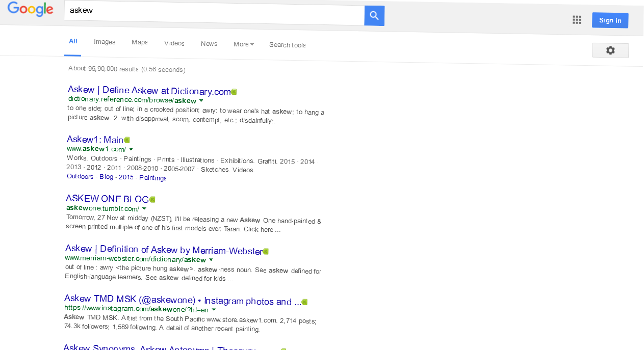Open Askew | Define Askew at Dictionary.com result

[x=149, y=91]
